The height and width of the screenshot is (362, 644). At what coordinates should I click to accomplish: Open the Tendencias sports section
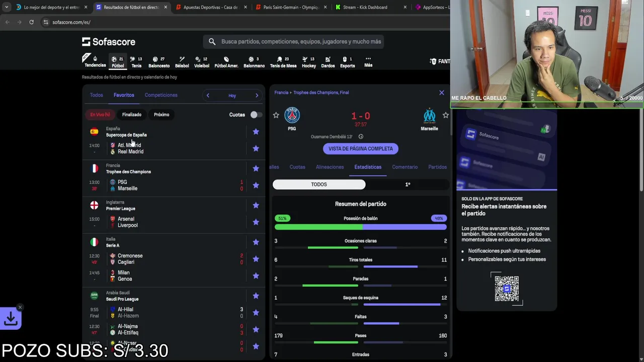tap(95, 61)
